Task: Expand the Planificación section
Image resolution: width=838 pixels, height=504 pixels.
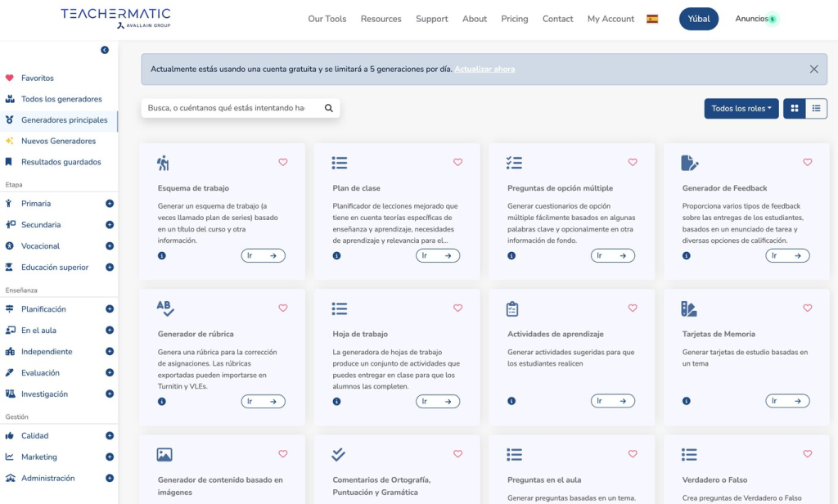Action: click(x=110, y=309)
